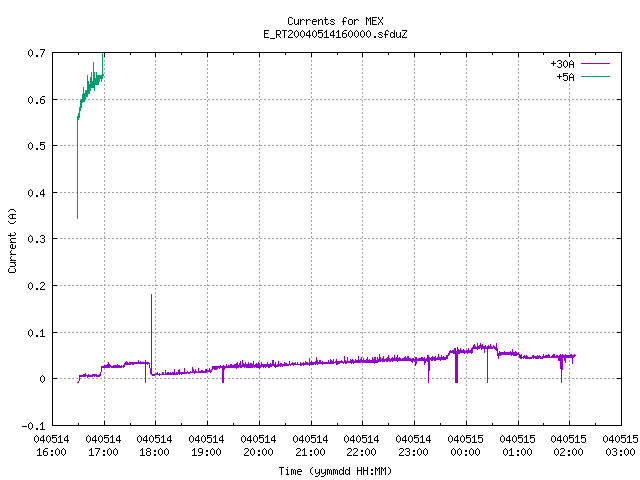Click the x-axis tick '040514 19:00'
Screen dimensions: 640x480
pyautogui.click(x=206, y=446)
